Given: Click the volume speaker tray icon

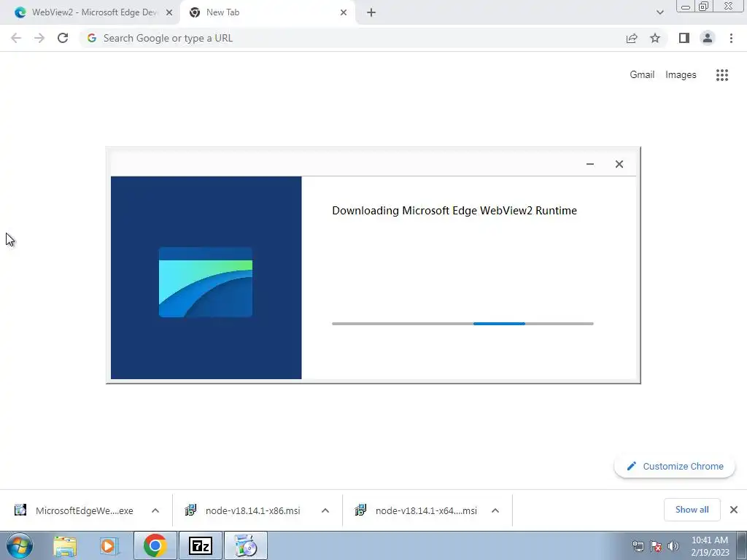Looking at the screenshot, I should click(x=673, y=546).
